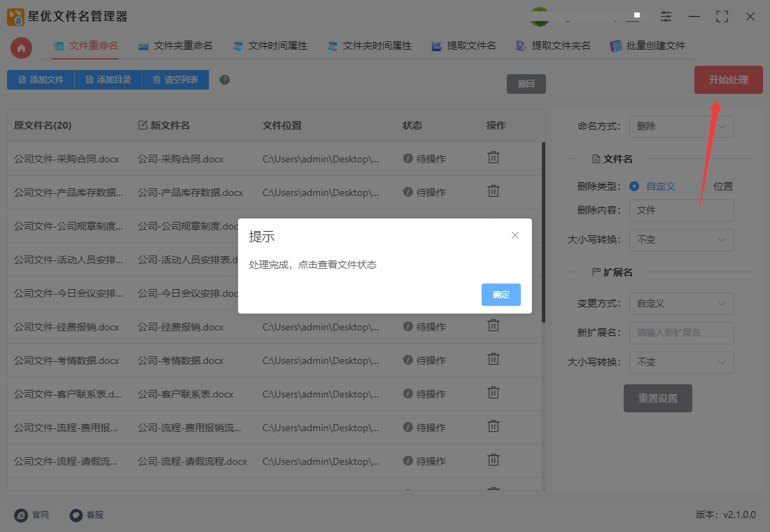Viewport: 770px width, 532px height.
Task: Delete row 公司文件-采购合同.docx with trash icon
Action: tap(493, 157)
